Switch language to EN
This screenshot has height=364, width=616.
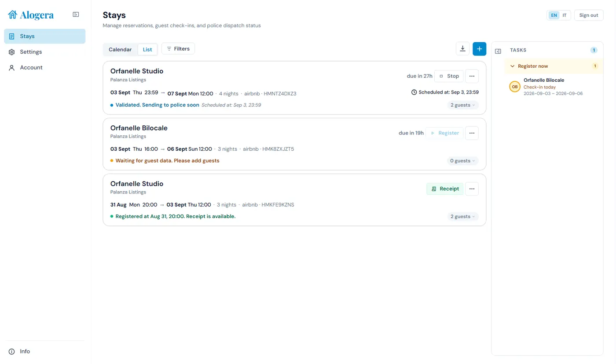coord(554,15)
